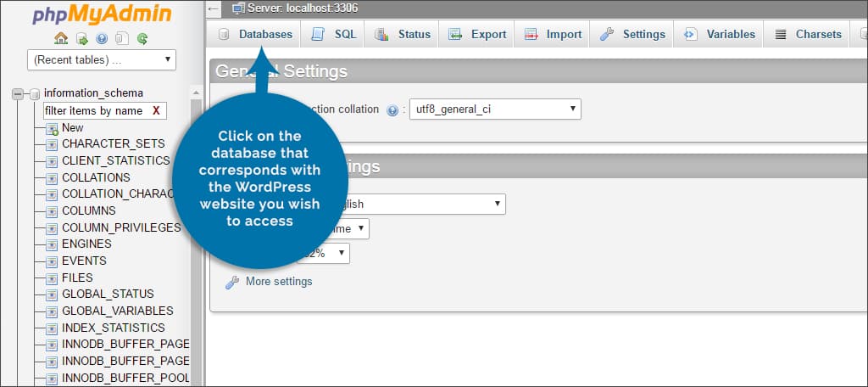Screen dimensions: 868x387
Task: Click the More settings link
Action: 278,282
